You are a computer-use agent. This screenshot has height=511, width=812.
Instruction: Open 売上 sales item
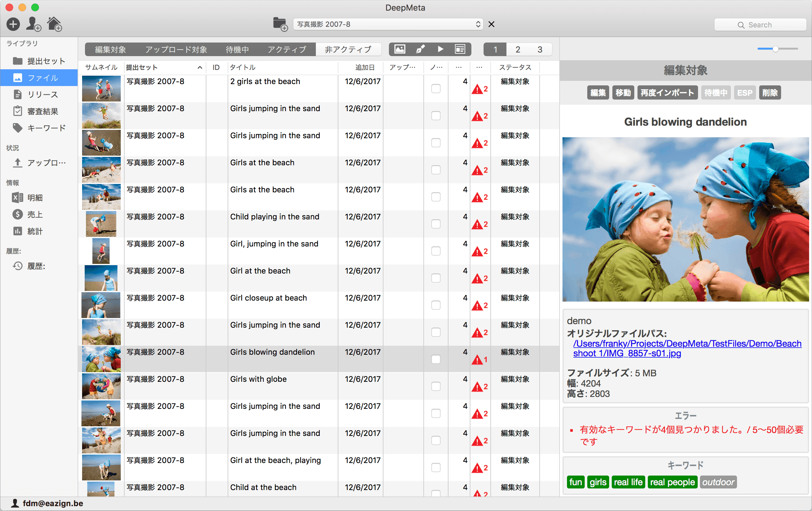click(39, 214)
